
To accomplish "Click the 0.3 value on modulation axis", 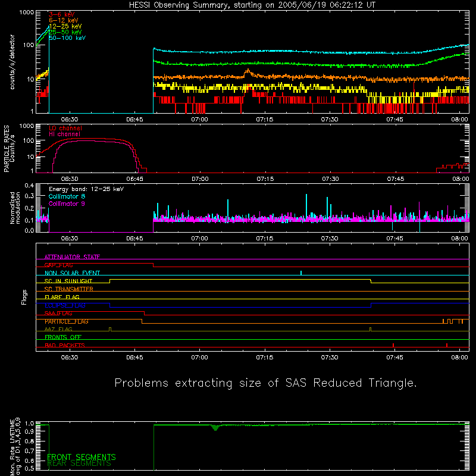I will click(29, 196).
